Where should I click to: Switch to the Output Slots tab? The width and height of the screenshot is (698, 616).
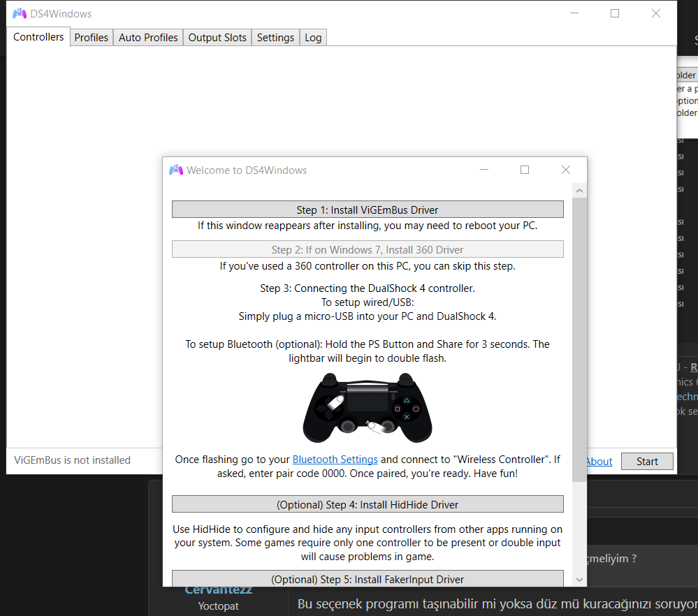217,38
